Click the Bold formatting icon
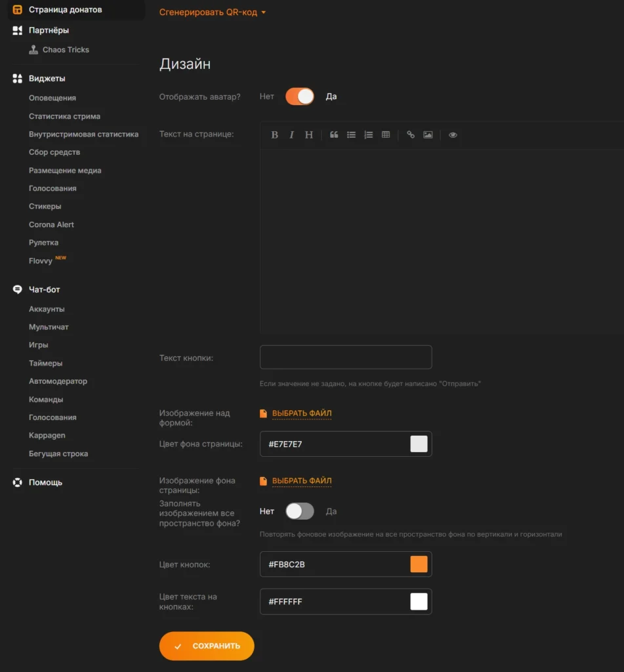 pyautogui.click(x=274, y=135)
